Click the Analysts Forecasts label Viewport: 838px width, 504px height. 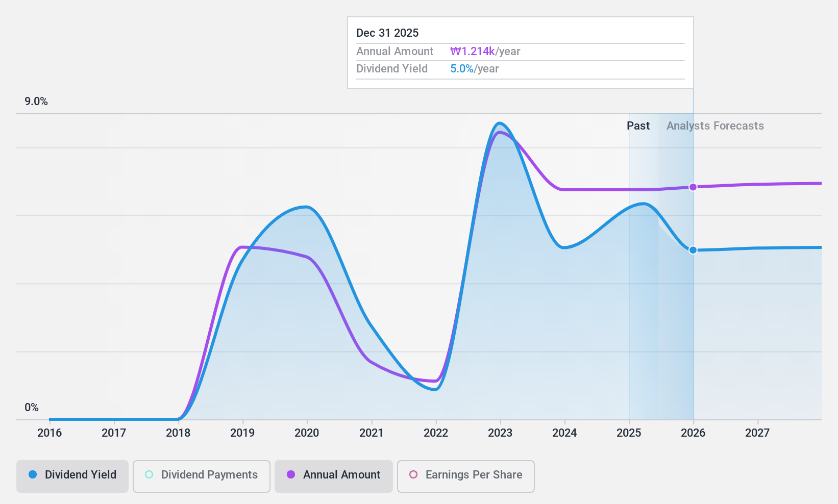[715, 126]
